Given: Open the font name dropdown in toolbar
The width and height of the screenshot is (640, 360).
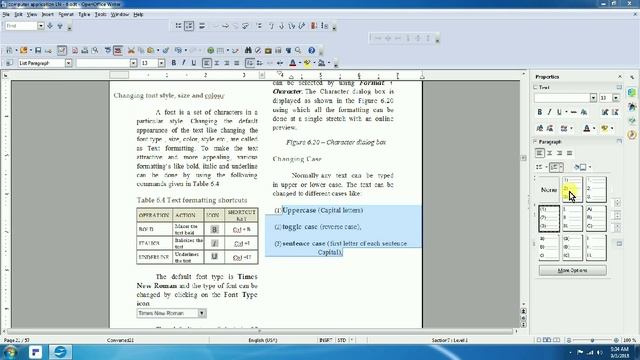Looking at the screenshot, I should tap(133, 63).
